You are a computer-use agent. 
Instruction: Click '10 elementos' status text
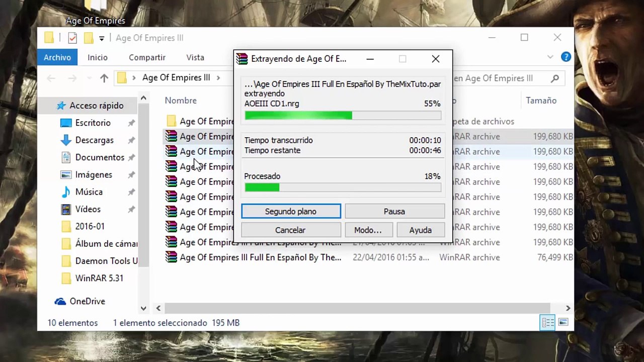[x=72, y=323]
